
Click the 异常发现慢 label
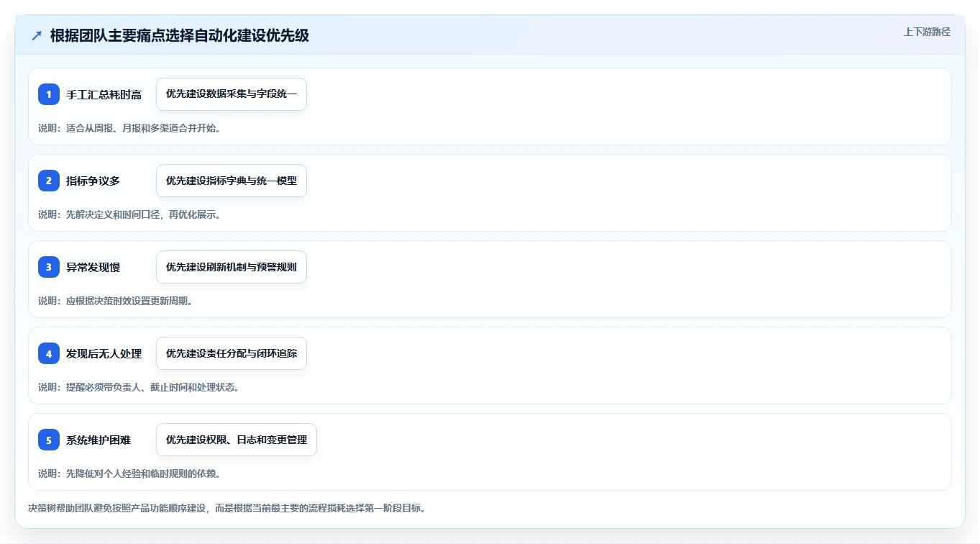click(x=93, y=267)
